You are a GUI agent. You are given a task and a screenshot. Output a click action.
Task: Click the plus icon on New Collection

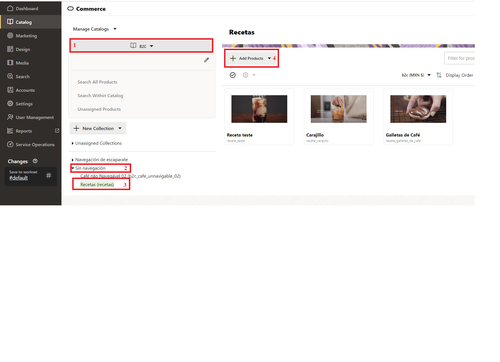click(x=76, y=128)
